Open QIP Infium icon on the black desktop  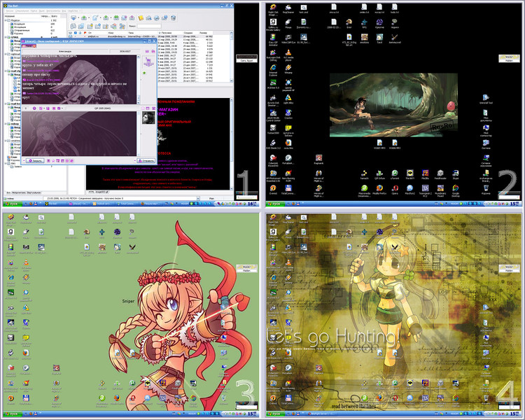[379, 174]
